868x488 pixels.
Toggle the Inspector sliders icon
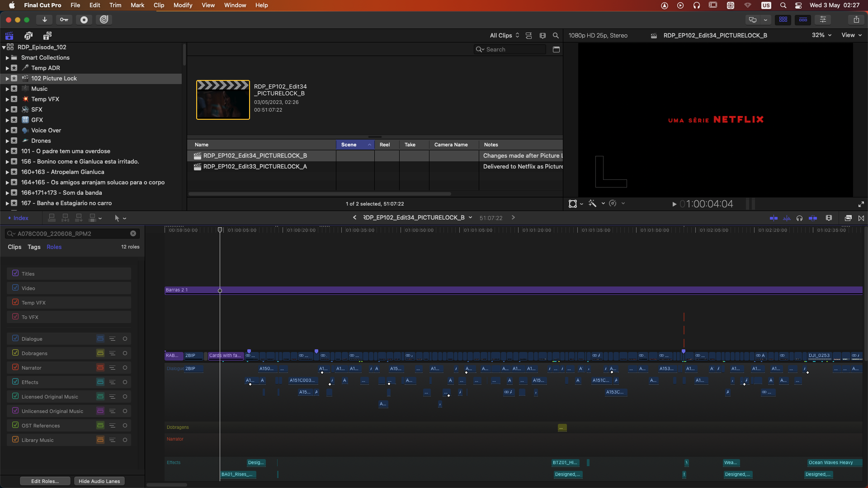[x=823, y=19]
